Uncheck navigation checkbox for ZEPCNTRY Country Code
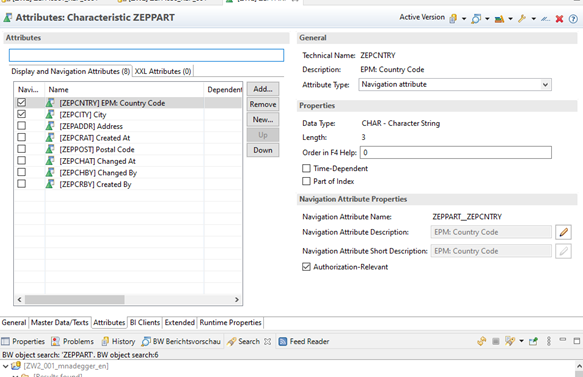The height and width of the screenshot is (377, 583). 22,102
